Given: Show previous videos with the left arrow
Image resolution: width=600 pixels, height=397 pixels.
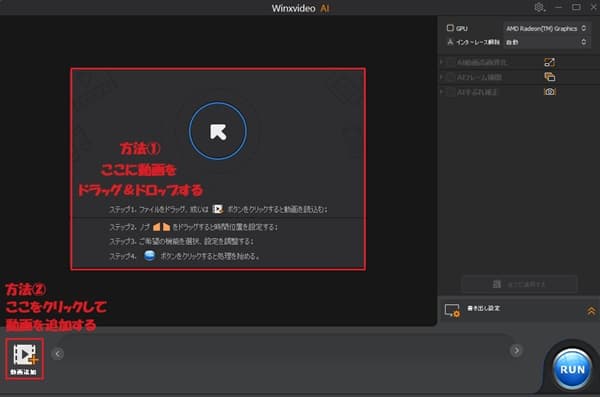Looking at the screenshot, I should (x=58, y=353).
